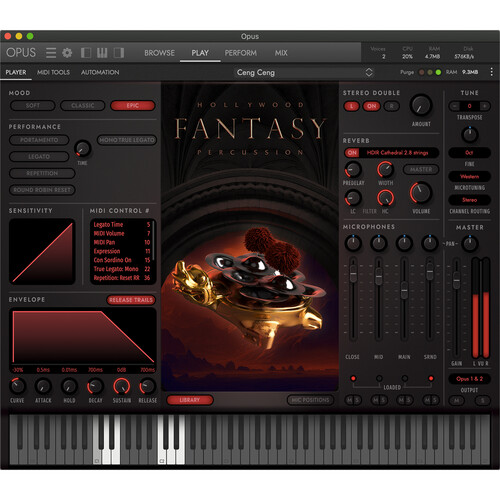
Task: Select the Classic mood
Action: click(x=82, y=106)
